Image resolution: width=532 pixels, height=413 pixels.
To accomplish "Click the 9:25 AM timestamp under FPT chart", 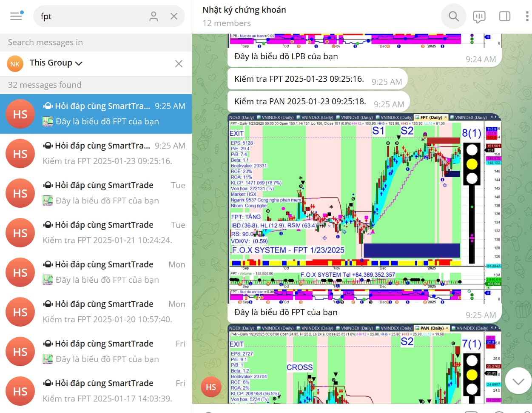I will point(481,315).
